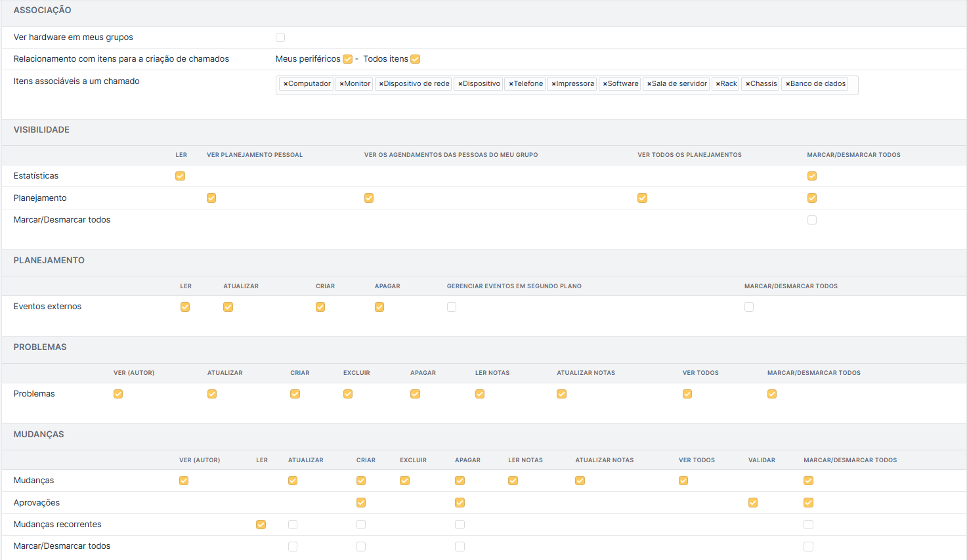
Task: Uncheck Validar permission for Aprovações
Action: pyautogui.click(x=753, y=503)
